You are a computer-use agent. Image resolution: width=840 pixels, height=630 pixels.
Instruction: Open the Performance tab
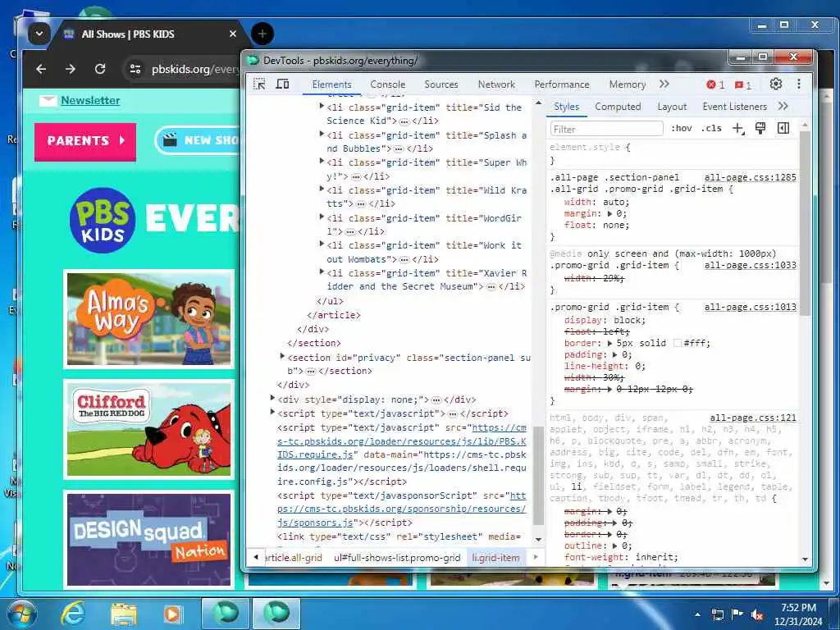click(x=562, y=84)
